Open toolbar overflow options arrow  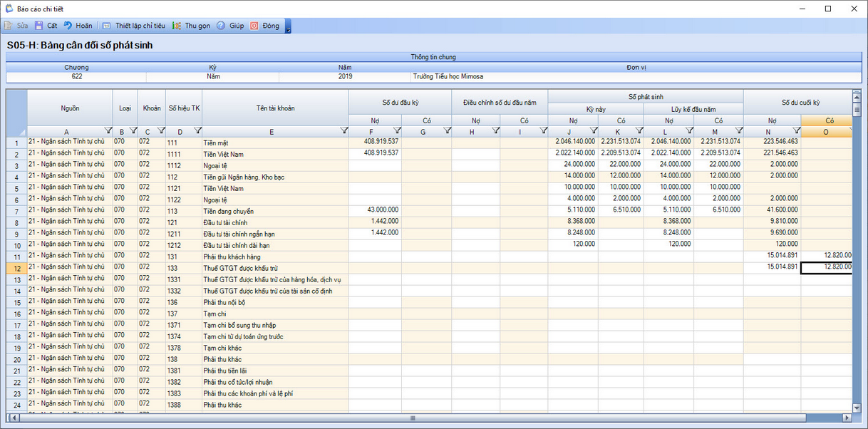288,27
